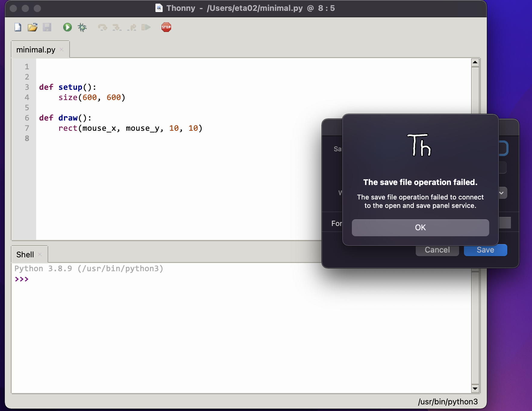532x411 pixels.
Task: Click the 'def draw():' code line
Action: tap(65, 118)
